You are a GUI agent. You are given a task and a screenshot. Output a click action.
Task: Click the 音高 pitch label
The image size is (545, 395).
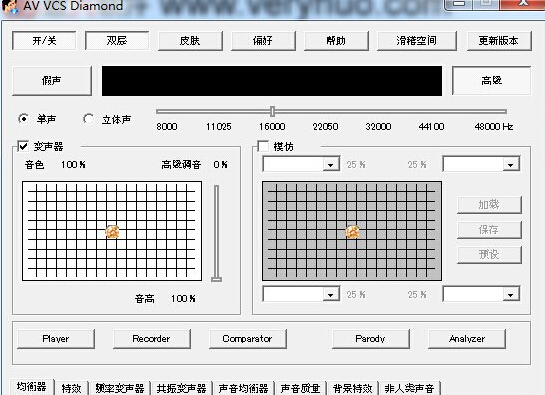point(145,298)
